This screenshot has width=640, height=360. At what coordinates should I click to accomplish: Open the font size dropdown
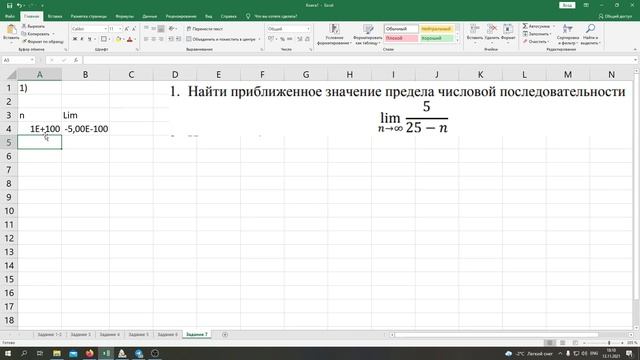click(120, 29)
